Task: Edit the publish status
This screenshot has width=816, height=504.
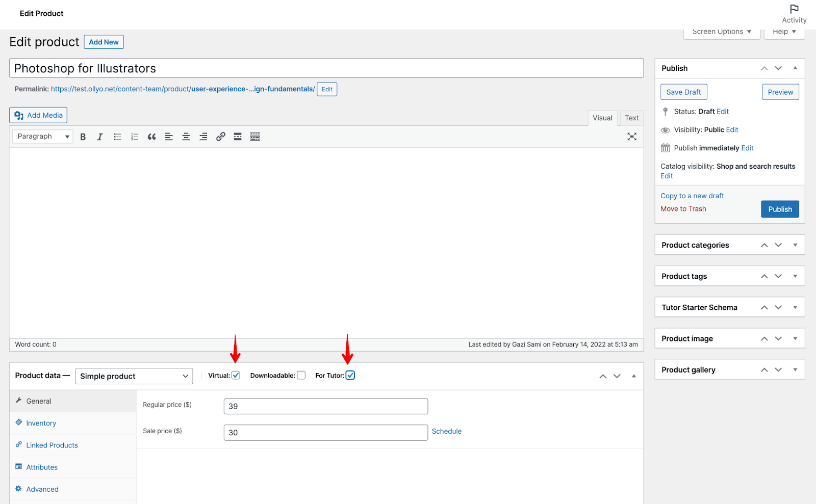Action: click(723, 112)
